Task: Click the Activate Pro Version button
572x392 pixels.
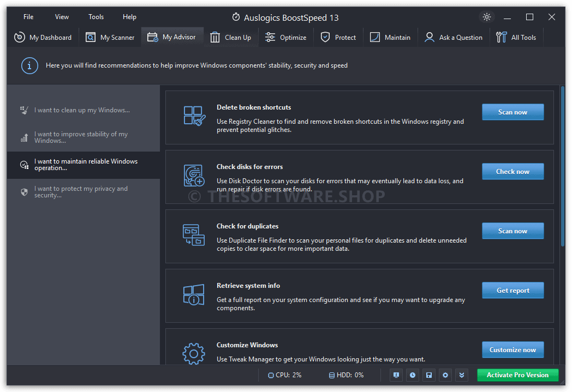Action: (517, 375)
